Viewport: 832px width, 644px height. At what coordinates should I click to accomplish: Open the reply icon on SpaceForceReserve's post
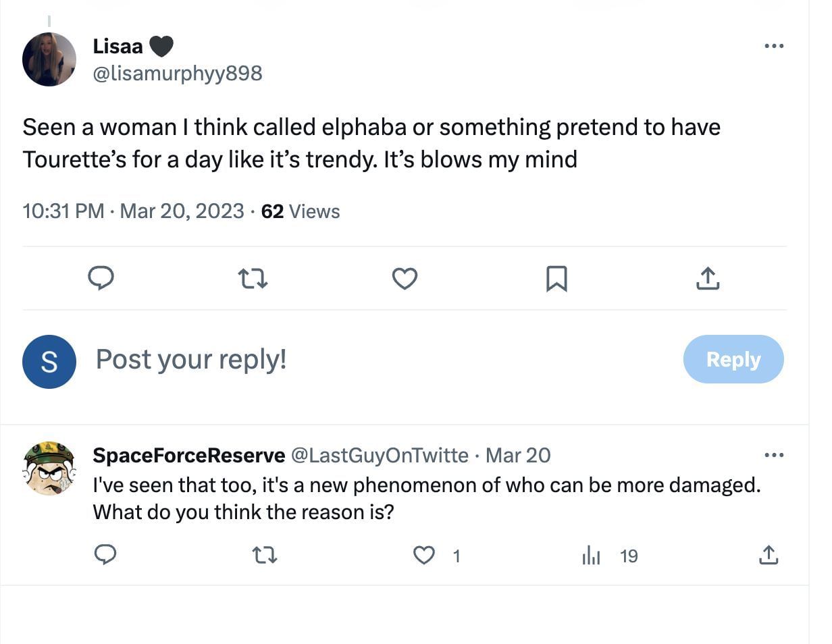(x=106, y=556)
